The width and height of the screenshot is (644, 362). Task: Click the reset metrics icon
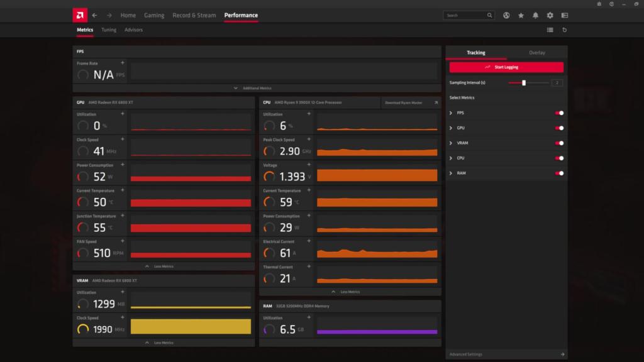point(565,29)
